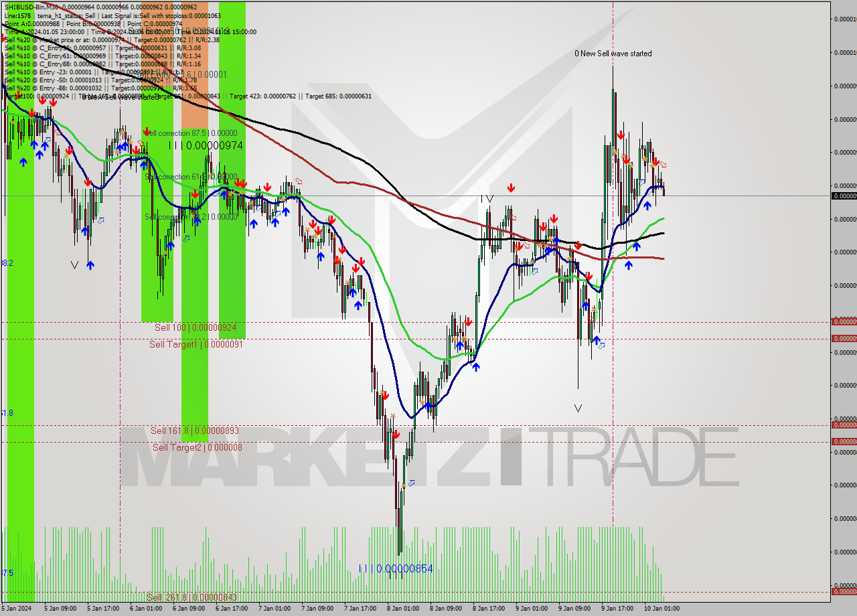This screenshot has width=857, height=616.
Task: Select the 'I I I 0.00000974' level label
Action: [205, 145]
